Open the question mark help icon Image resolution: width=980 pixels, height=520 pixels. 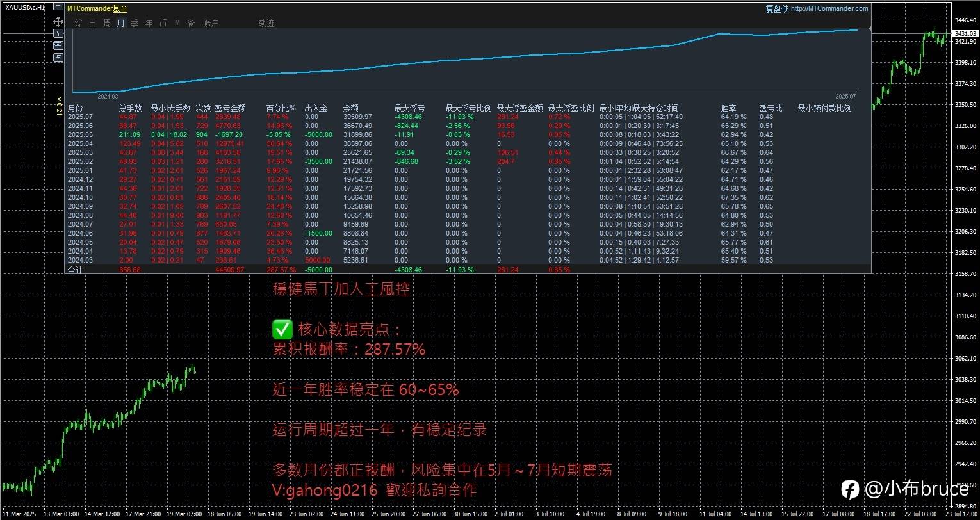(x=58, y=33)
